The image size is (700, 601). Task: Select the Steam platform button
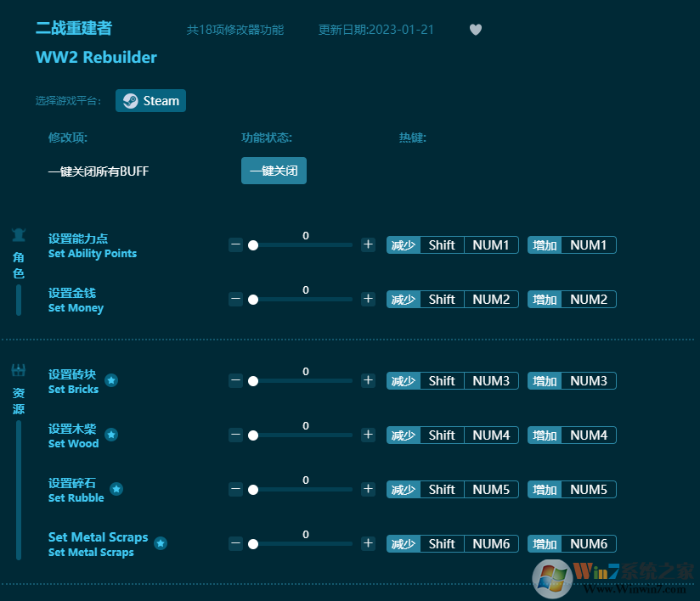coord(150,101)
